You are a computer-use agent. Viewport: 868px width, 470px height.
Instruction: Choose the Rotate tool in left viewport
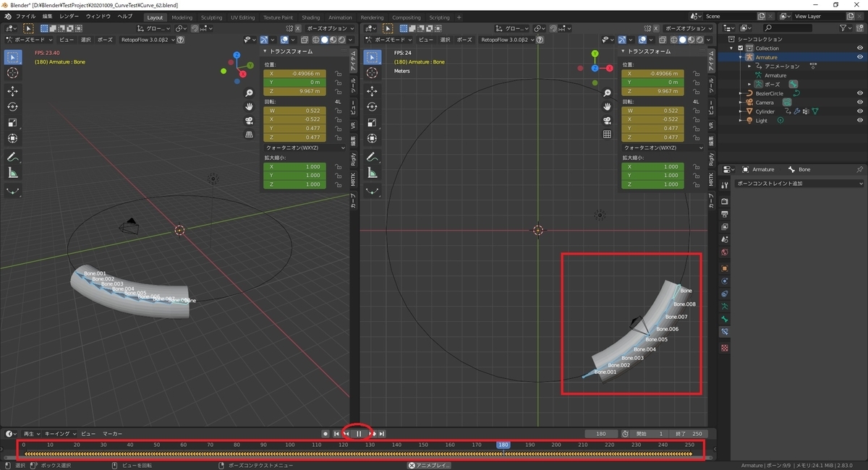[x=13, y=106]
